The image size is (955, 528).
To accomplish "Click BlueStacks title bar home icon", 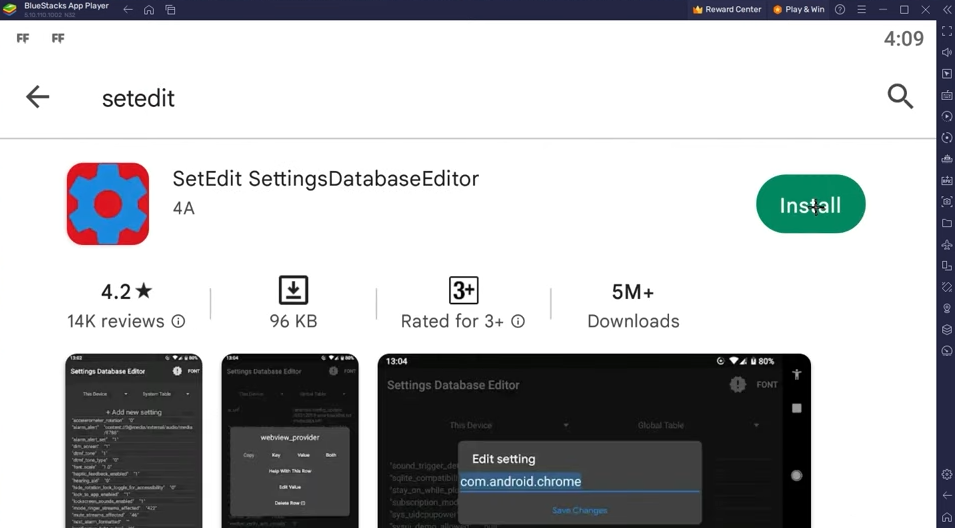I will (149, 10).
